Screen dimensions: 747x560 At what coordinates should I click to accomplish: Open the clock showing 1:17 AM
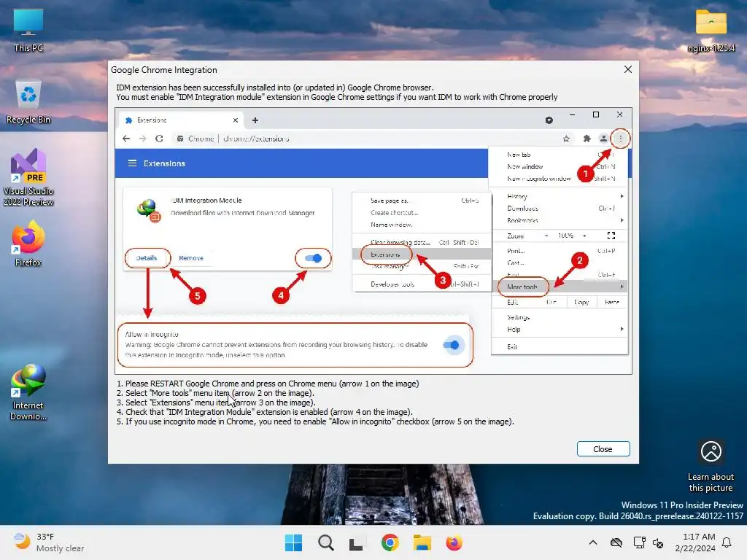695,542
